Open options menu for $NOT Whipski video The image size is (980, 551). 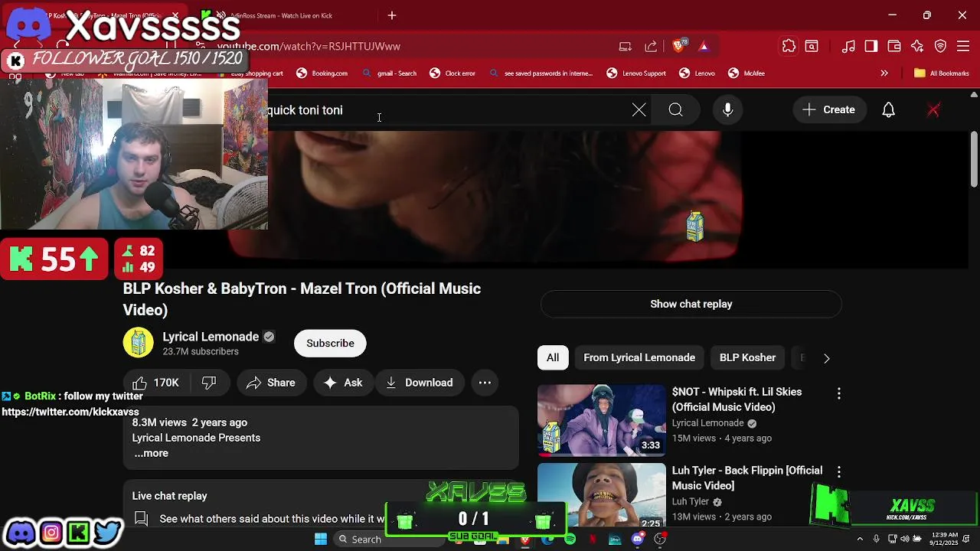pos(839,393)
